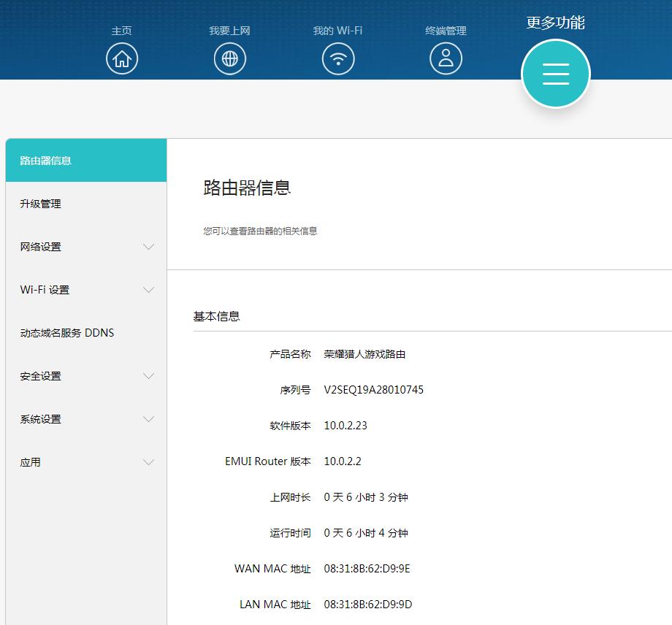Open 我的 Wi-Fi via the Wi-Fi icon
The height and width of the screenshot is (625, 672).
point(337,58)
